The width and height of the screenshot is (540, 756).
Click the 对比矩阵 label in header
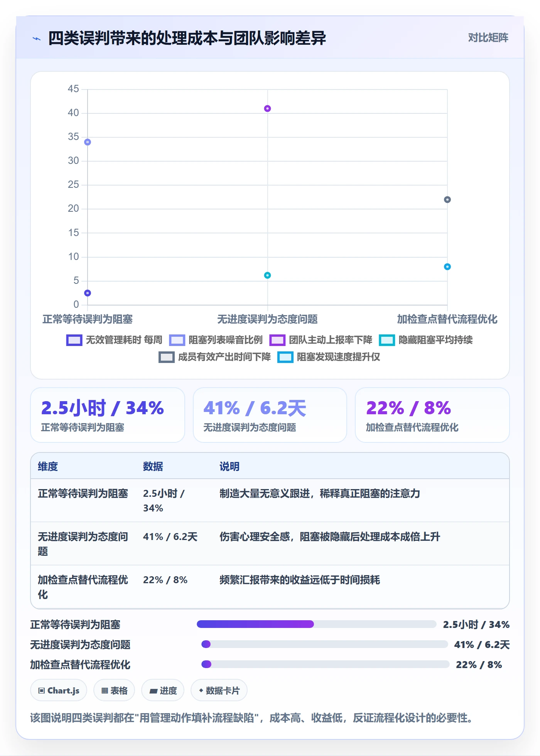[x=488, y=37]
